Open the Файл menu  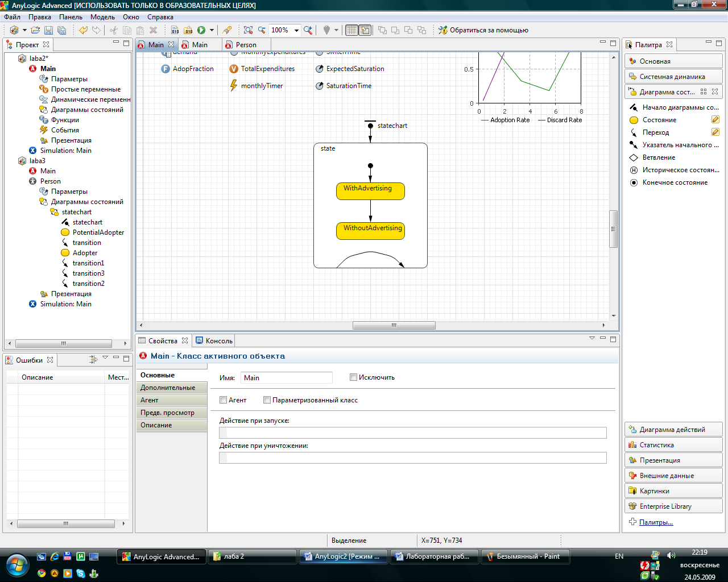(13, 17)
